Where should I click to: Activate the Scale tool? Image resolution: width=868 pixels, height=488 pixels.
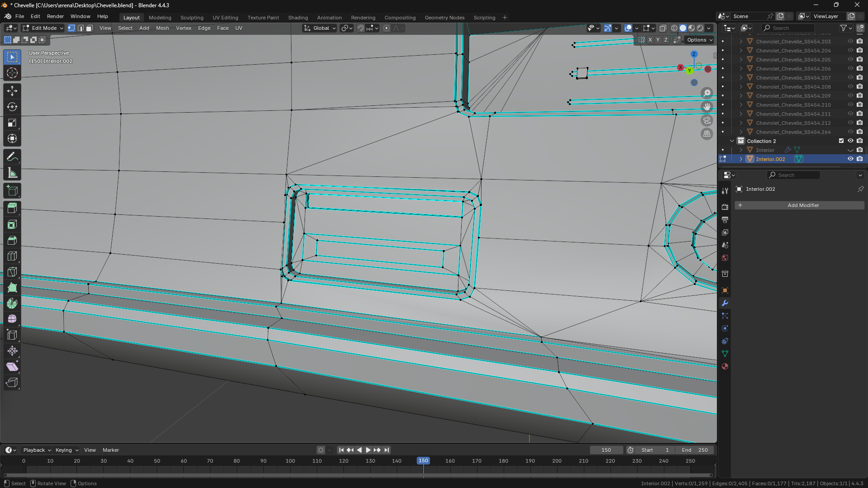click(x=12, y=123)
